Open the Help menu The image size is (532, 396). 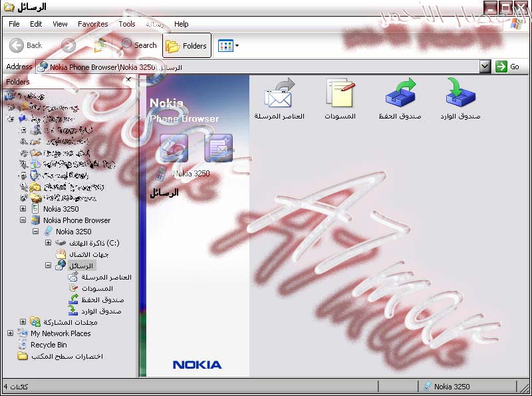[x=181, y=24]
